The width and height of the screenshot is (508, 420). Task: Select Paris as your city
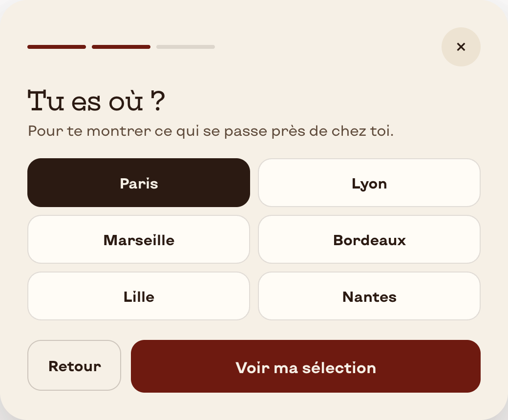139,183
